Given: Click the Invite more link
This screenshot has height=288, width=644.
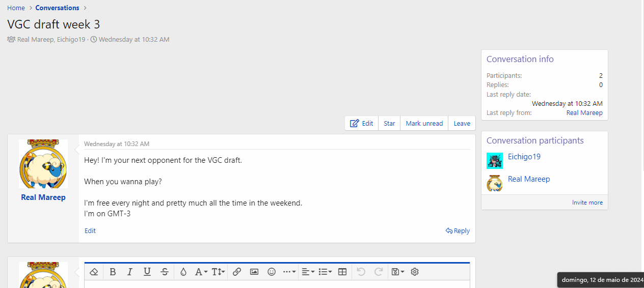Looking at the screenshot, I should tap(587, 203).
